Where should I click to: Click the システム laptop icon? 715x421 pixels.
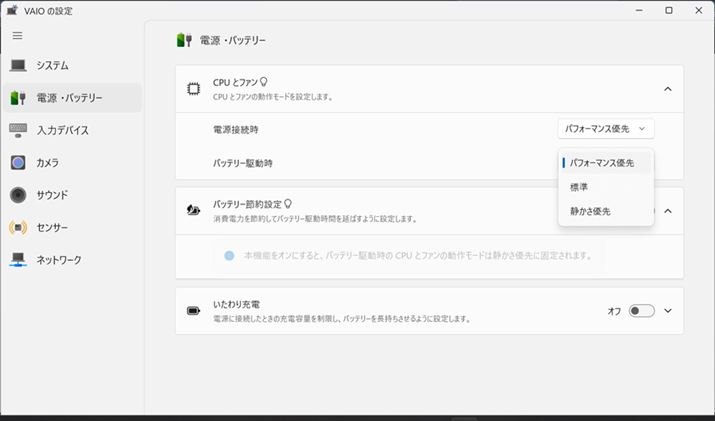coord(18,66)
